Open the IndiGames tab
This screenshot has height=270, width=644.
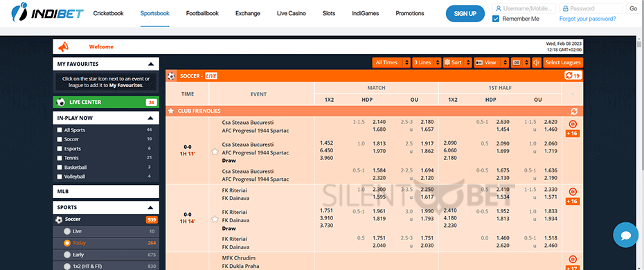[x=366, y=14]
